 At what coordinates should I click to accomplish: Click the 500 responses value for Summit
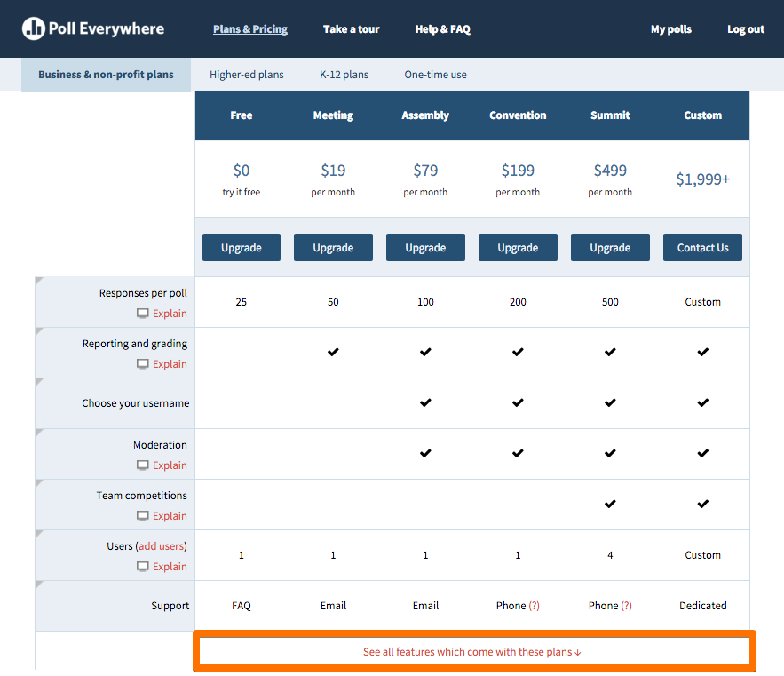click(x=610, y=302)
